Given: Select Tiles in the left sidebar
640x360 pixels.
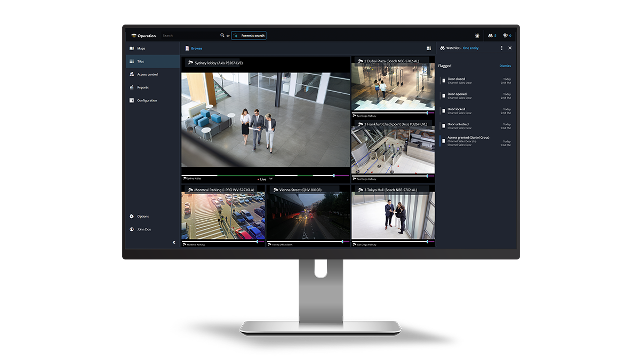Looking at the screenshot, I should (x=152, y=61).
